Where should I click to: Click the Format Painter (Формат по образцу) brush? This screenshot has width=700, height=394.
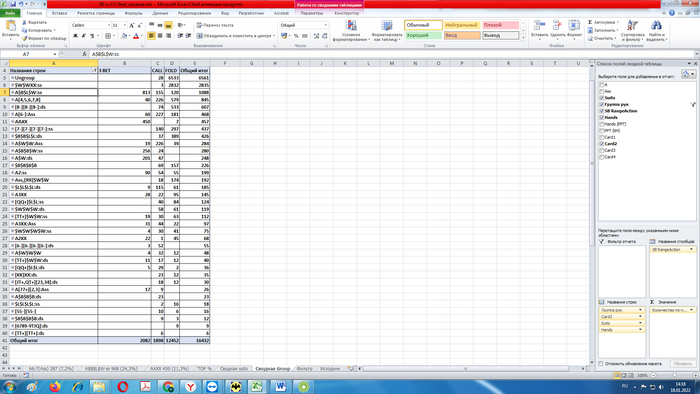tap(25, 38)
